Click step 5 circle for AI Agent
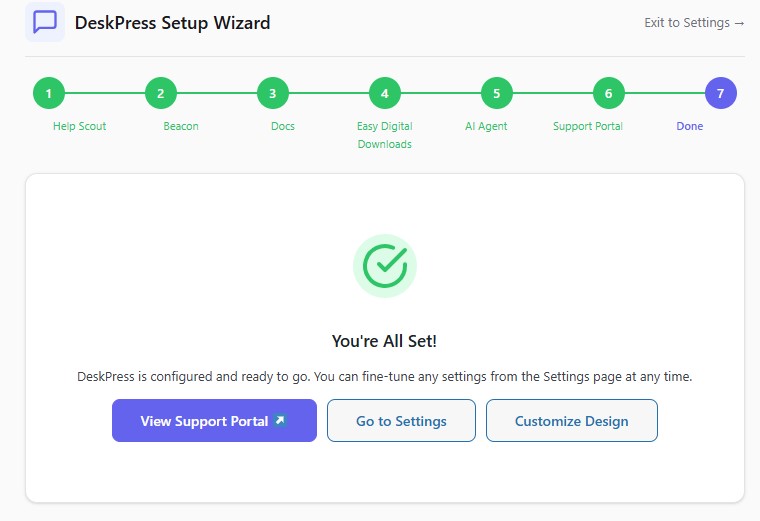The width and height of the screenshot is (760, 521). pyautogui.click(x=496, y=94)
